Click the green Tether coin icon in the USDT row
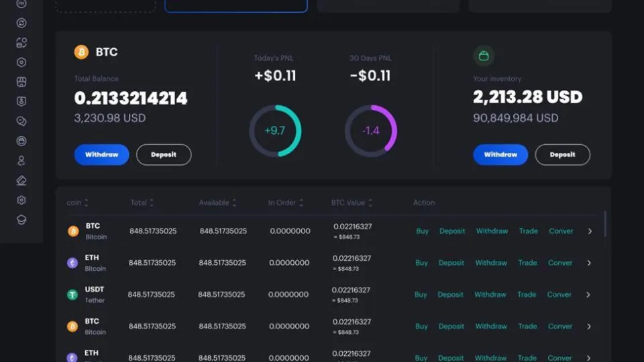Viewport: 644px width, 362px height. coord(72,295)
